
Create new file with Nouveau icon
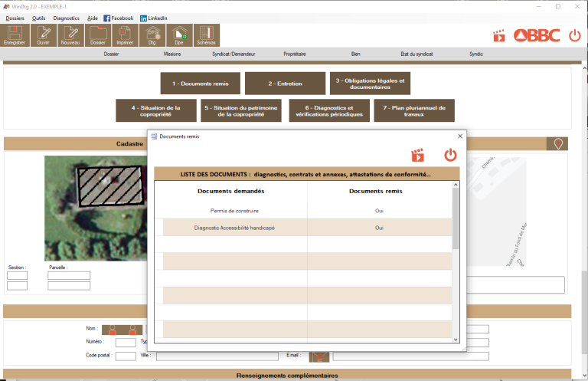click(x=70, y=35)
